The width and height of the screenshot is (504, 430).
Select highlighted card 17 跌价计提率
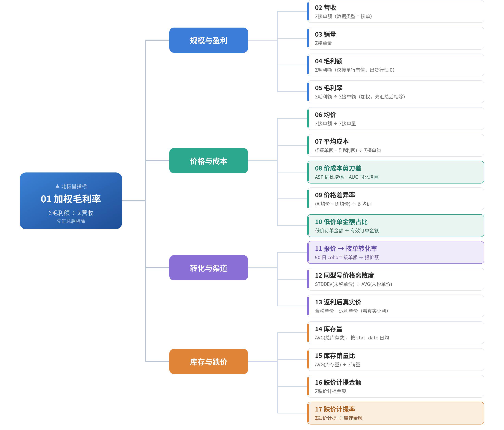396,413
